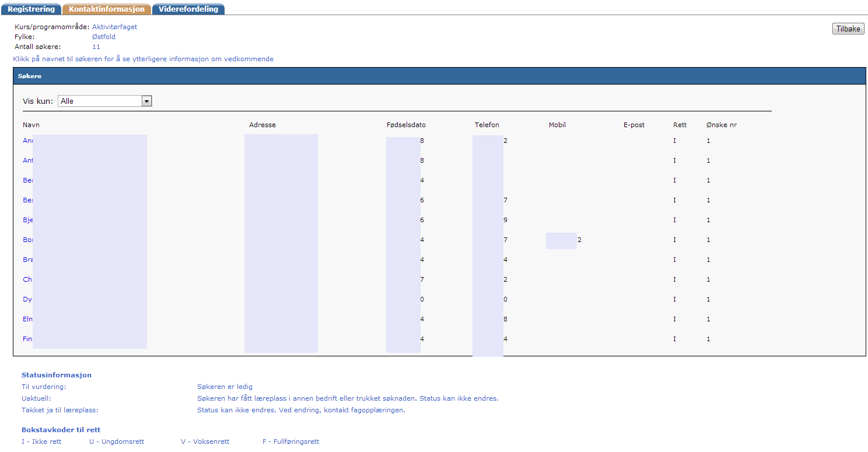868x452 pixels.
Task: Click the Mobil column header
Action: [557, 125]
